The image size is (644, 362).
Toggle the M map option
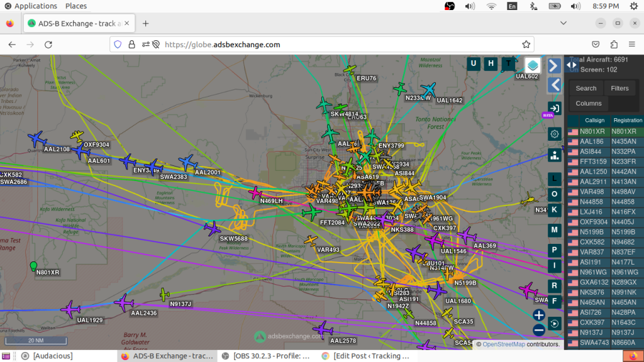[x=554, y=230]
